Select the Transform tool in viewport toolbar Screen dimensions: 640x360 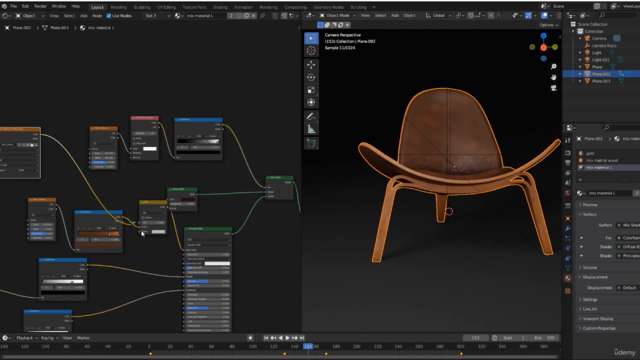click(311, 102)
